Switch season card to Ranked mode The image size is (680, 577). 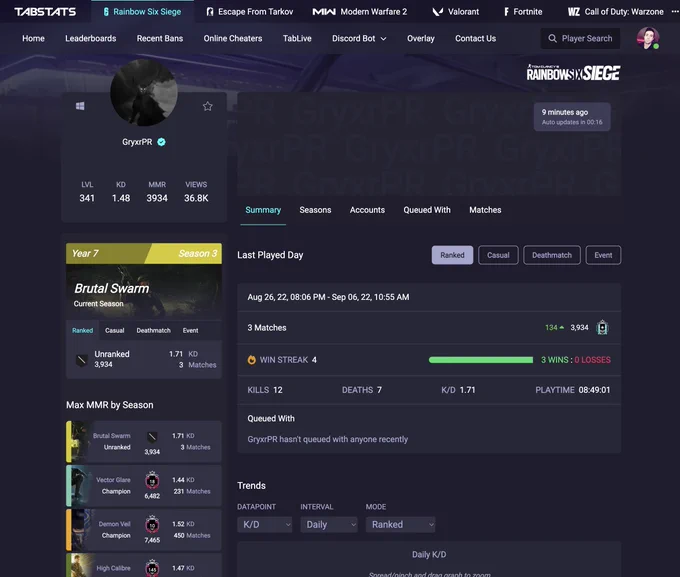82,331
